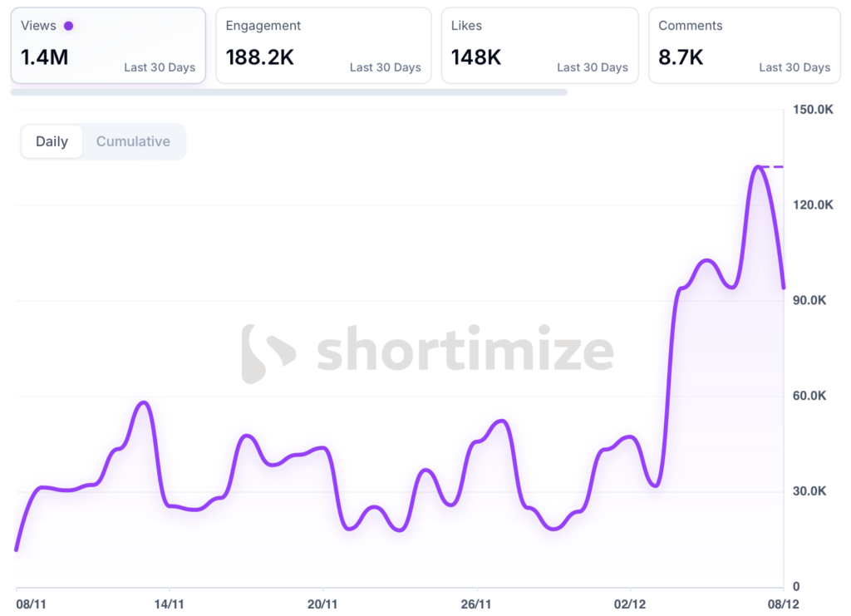The image size is (851, 616).
Task: Switch chart to Cumulative view
Action: click(x=133, y=141)
